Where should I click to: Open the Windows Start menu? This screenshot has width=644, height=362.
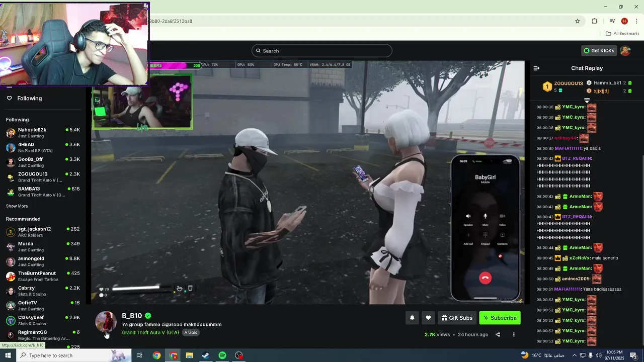tap(8, 355)
